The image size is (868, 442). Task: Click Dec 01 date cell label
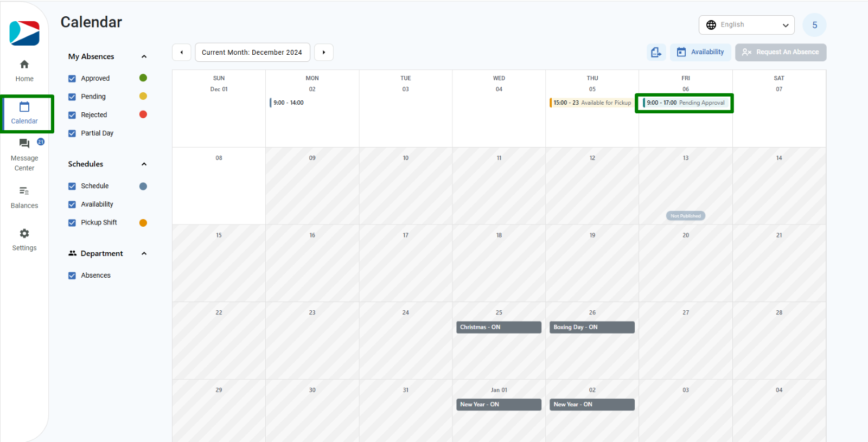[219, 89]
